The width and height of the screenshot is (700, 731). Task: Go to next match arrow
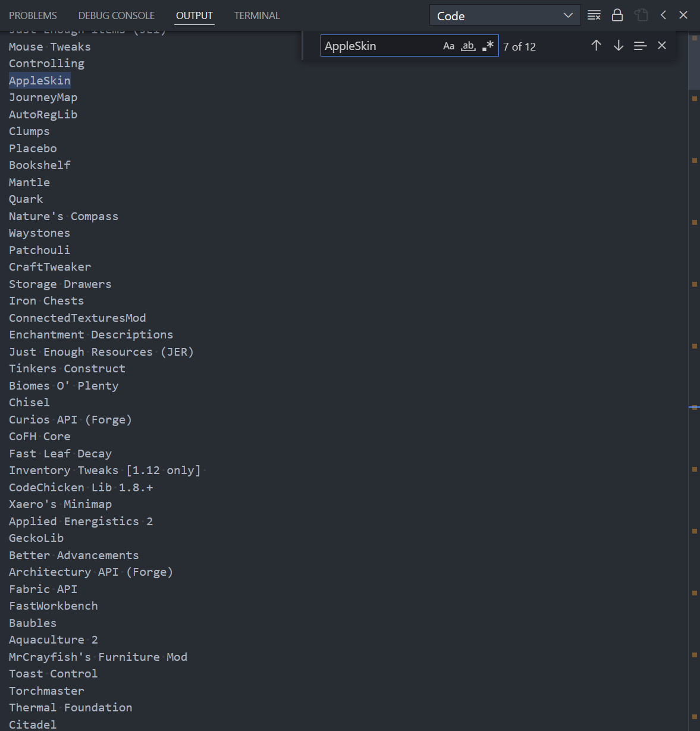[x=619, y=46]
